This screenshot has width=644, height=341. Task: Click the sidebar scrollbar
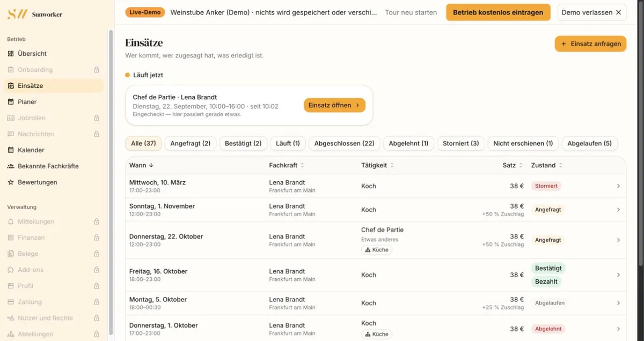[111, 182]
